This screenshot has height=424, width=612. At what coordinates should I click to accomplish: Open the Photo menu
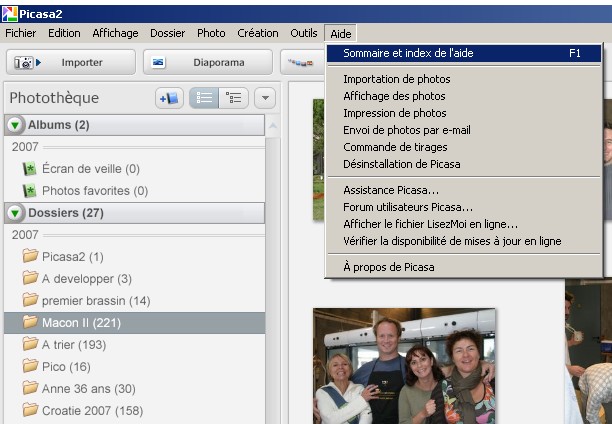tap(211, 33)
